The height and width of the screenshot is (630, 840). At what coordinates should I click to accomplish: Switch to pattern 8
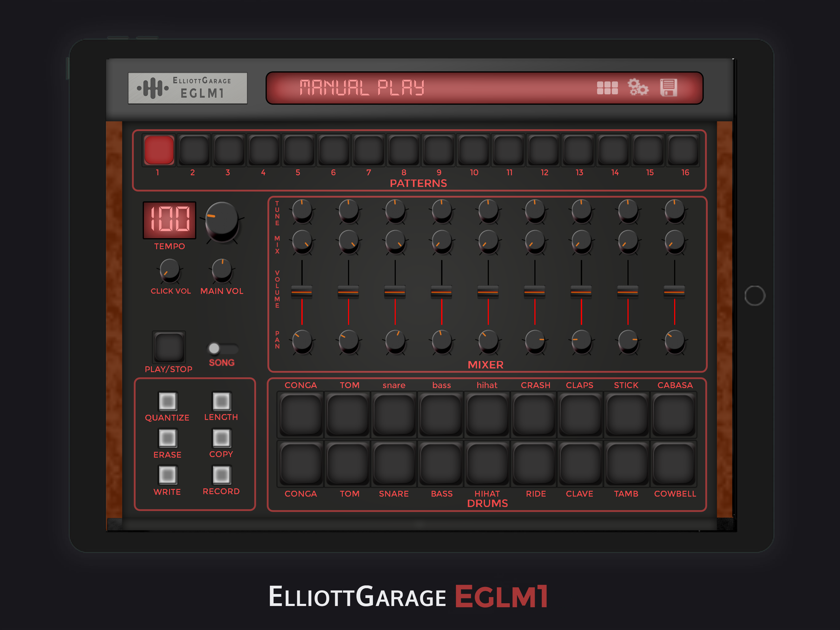coord(403,150)
